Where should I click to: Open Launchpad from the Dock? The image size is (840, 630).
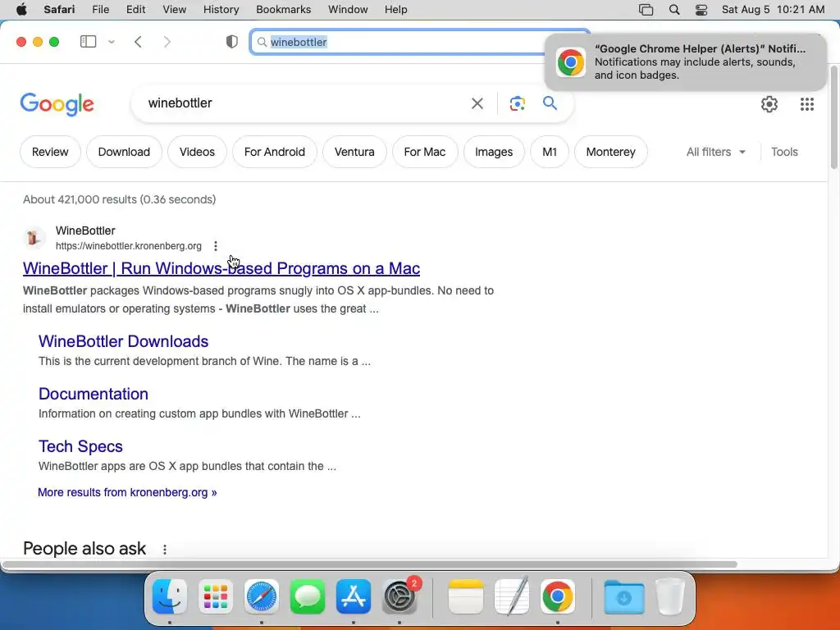(x=216, y=596)
